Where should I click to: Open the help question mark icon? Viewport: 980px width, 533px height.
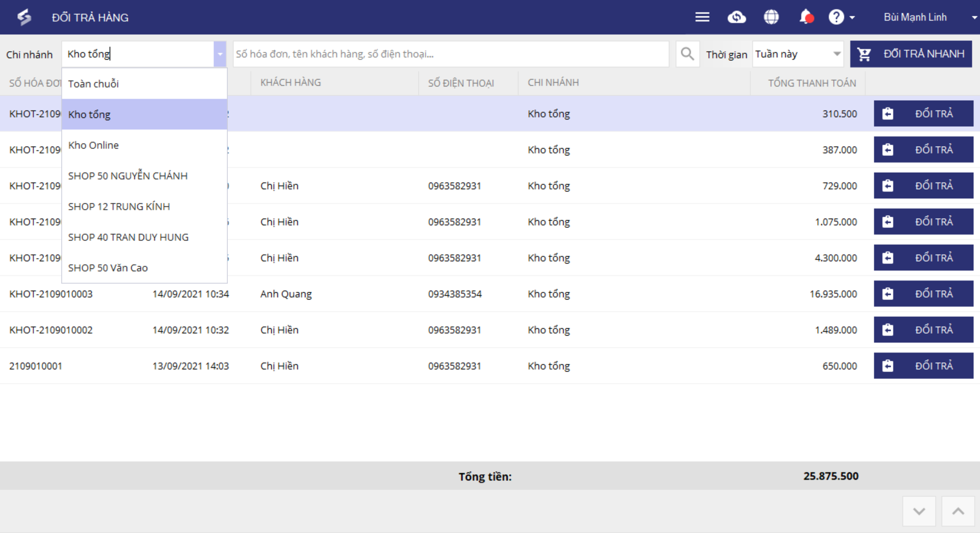(x=836, y=17)
